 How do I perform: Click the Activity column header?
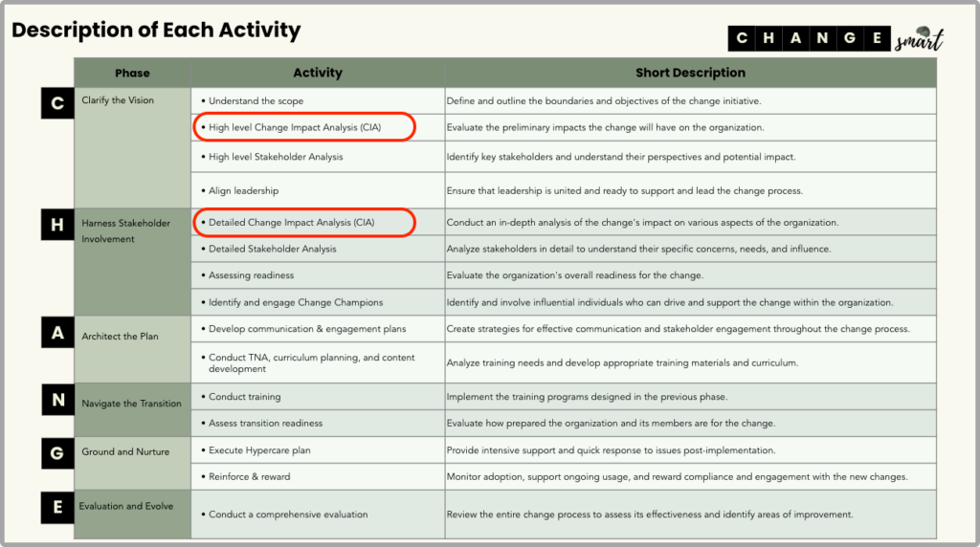317,73
